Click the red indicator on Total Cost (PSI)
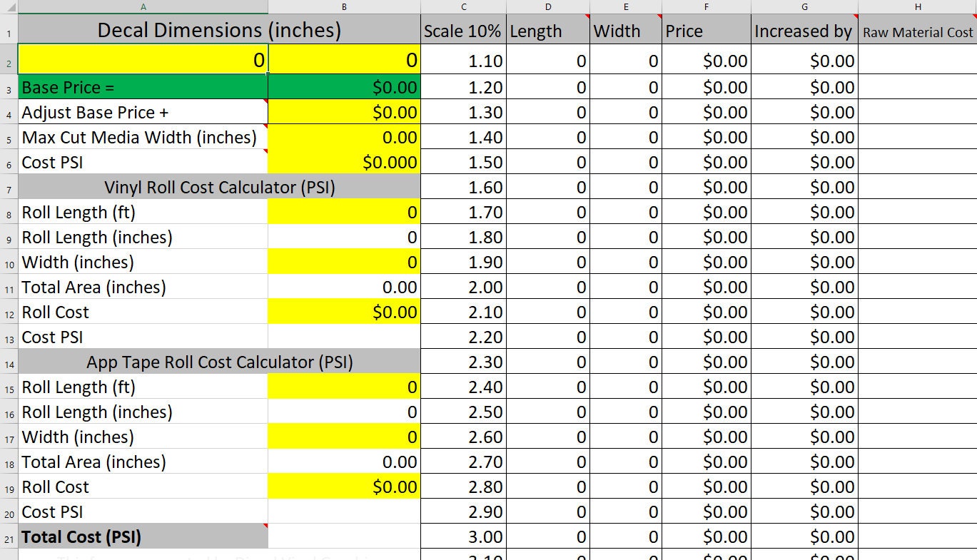Screen dimensions: 977x560 [264, 526]
